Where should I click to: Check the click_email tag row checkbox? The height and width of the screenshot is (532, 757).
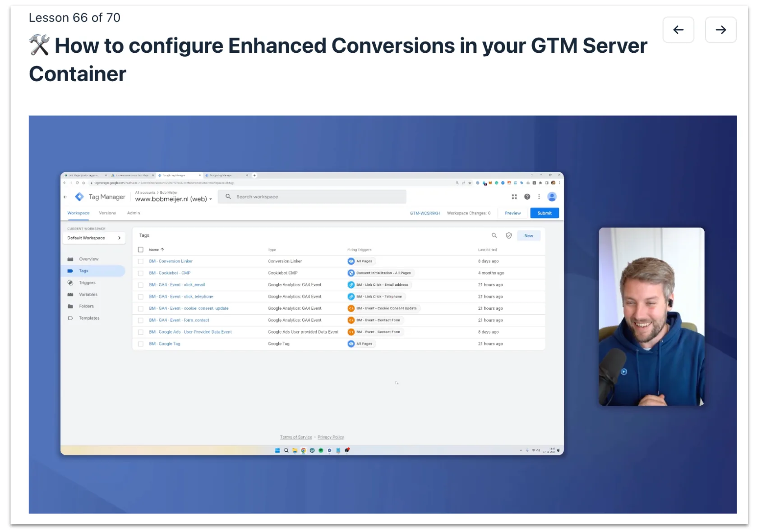pyautogui.click(x=141, y=285)
